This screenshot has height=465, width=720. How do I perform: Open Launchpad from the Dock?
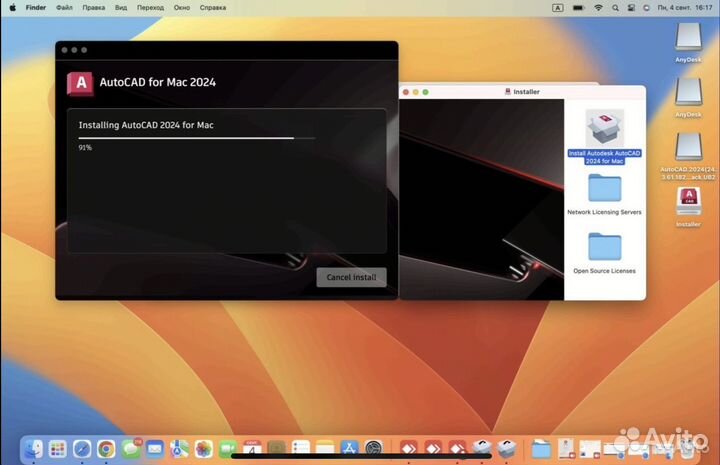point(57,448)
